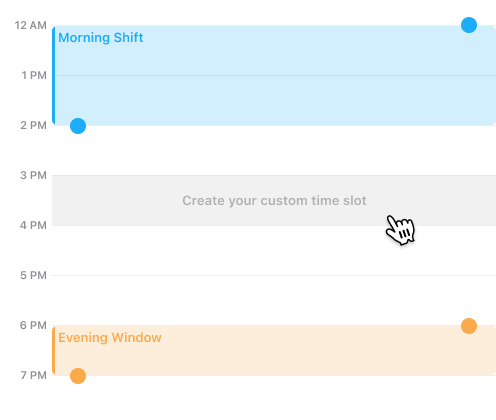Grab Morning Shift bottom resize handle
496x420 pixels.
coord(78,126)
